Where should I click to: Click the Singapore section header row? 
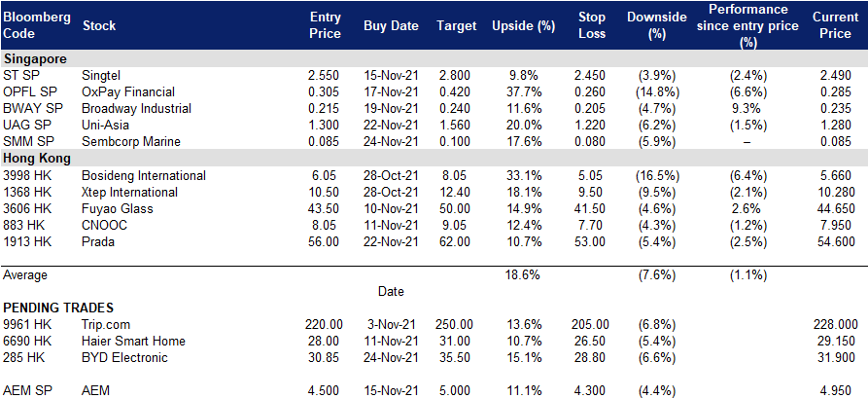click(434, 58)
